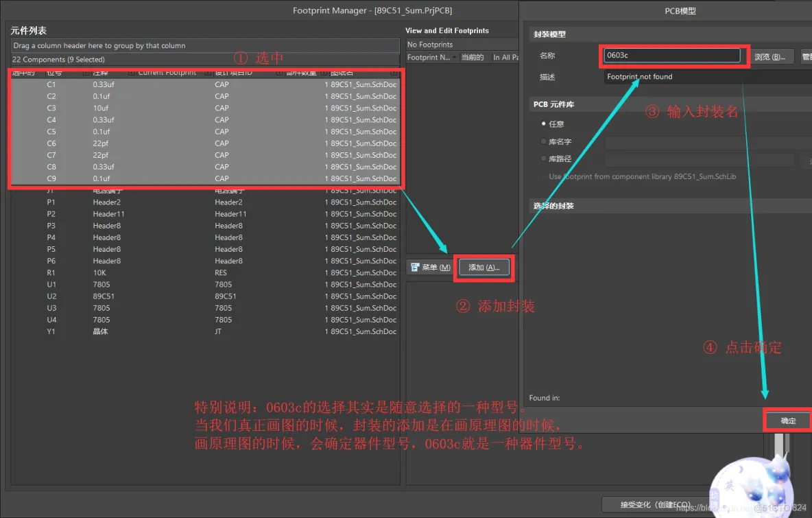Select the C4 component row

(205, 119)
